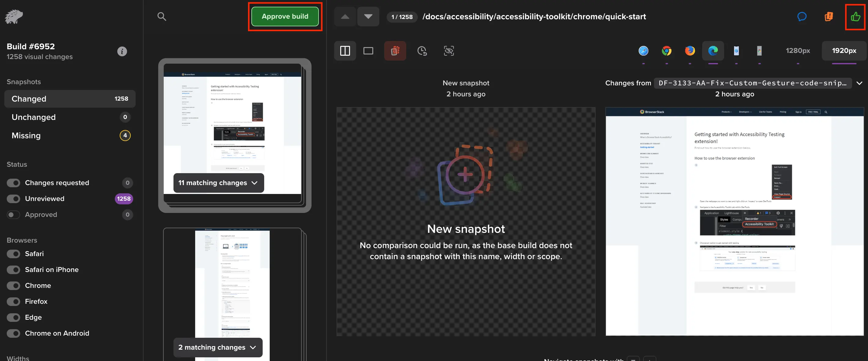Viewport: 868px width, 361px height.
Task: Open the base branch chevron dropdown
Action: coord(859,83)
